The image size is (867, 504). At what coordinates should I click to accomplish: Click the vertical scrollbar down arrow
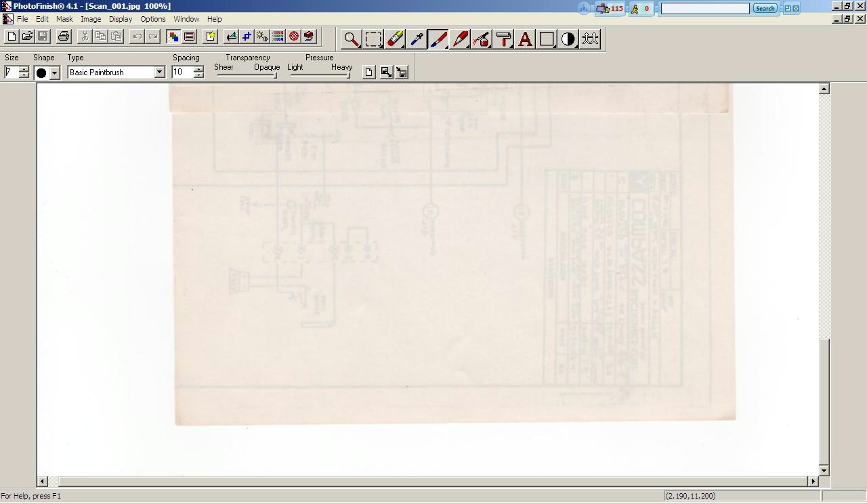click(824, 470)
